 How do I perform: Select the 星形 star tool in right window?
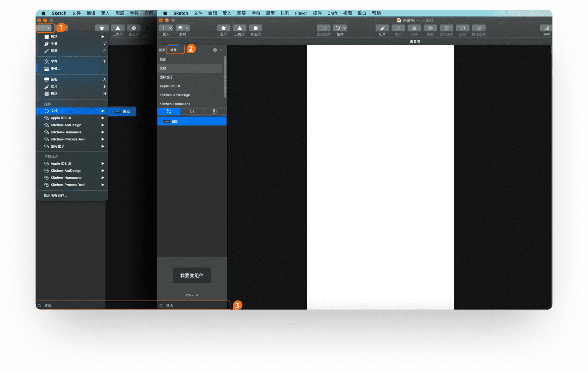pos(224,28)
